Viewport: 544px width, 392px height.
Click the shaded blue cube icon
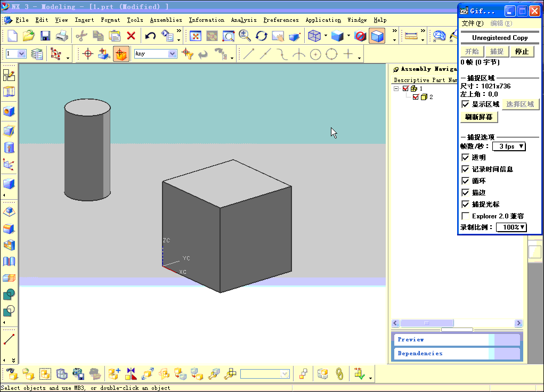[337, 36]
